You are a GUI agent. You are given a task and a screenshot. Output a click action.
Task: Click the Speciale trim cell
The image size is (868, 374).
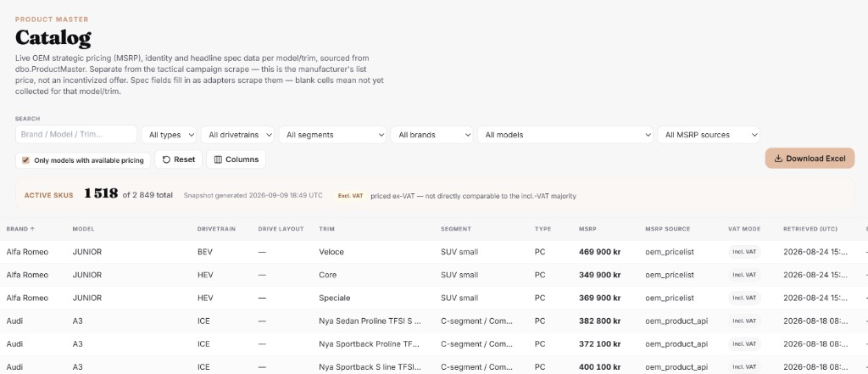pyautogui.click(x=334, y=298)
